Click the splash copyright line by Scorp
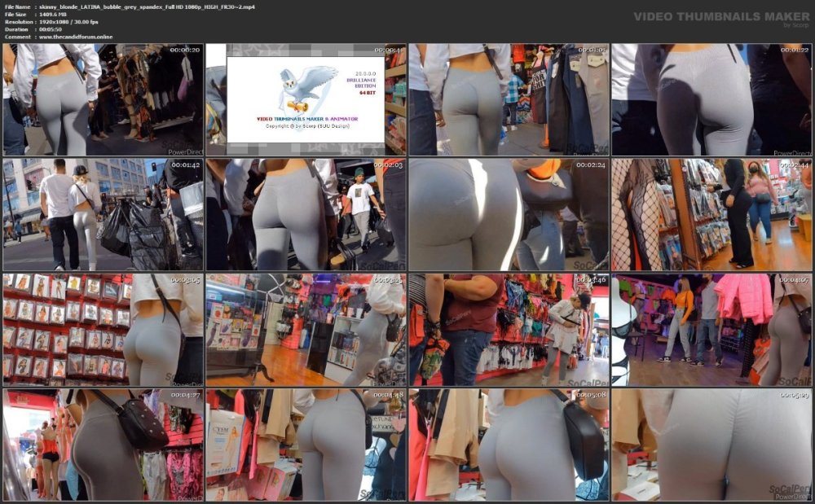This screenshot has width=815, height=504. click(x=307, y=126)
